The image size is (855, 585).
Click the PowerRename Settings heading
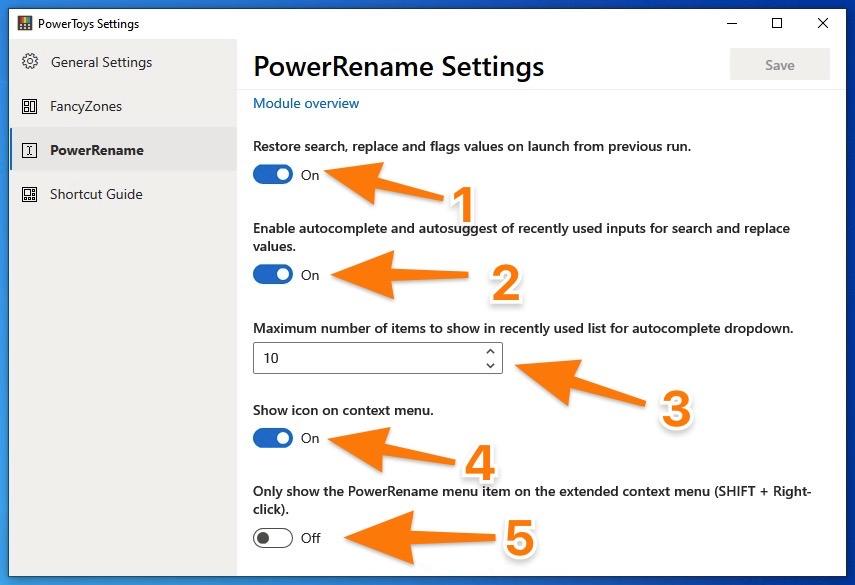click(x=399, y=67)
